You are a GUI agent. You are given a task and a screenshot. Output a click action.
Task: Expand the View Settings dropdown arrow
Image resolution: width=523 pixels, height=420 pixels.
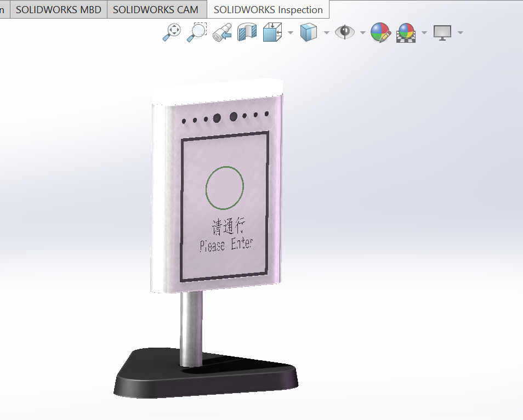[461, 33]
